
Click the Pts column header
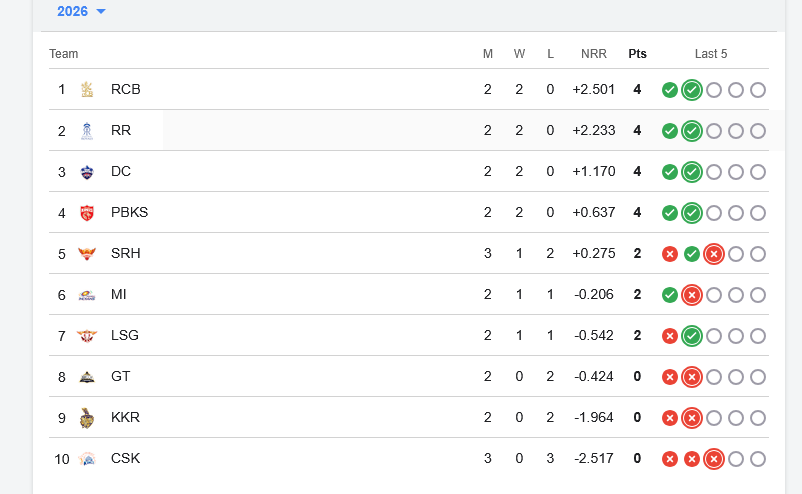637,54
